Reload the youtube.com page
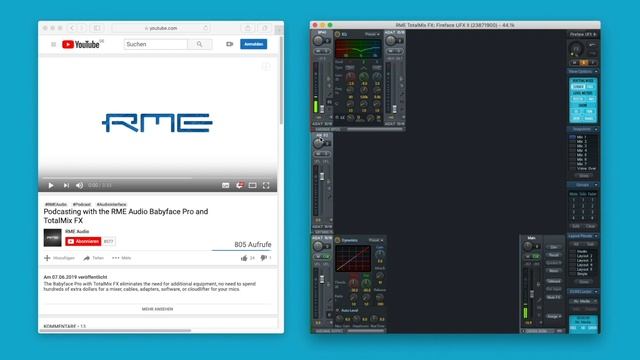640x360 pixels. (205, 28)
